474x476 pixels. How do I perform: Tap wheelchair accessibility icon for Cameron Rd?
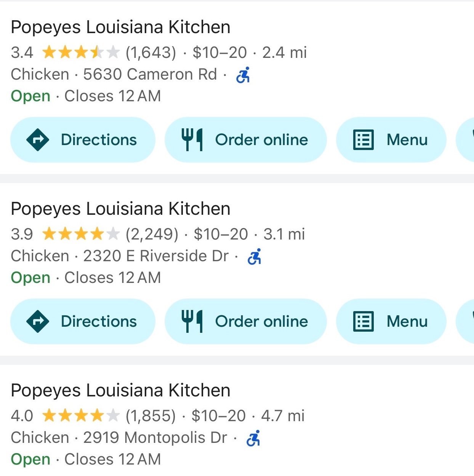click(243, 75)
